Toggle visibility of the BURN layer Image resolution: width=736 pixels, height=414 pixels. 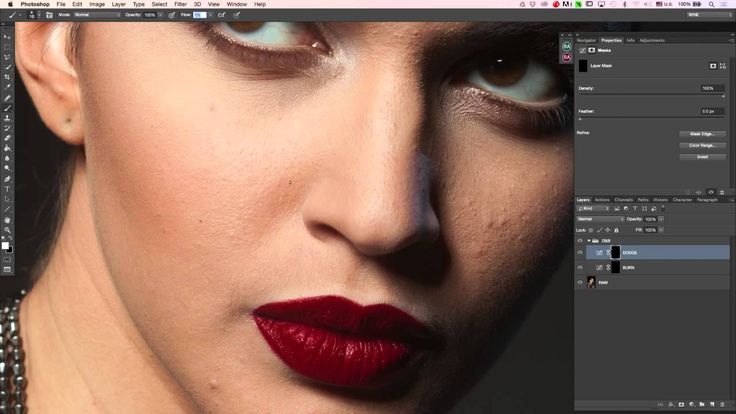pos(580,268)
